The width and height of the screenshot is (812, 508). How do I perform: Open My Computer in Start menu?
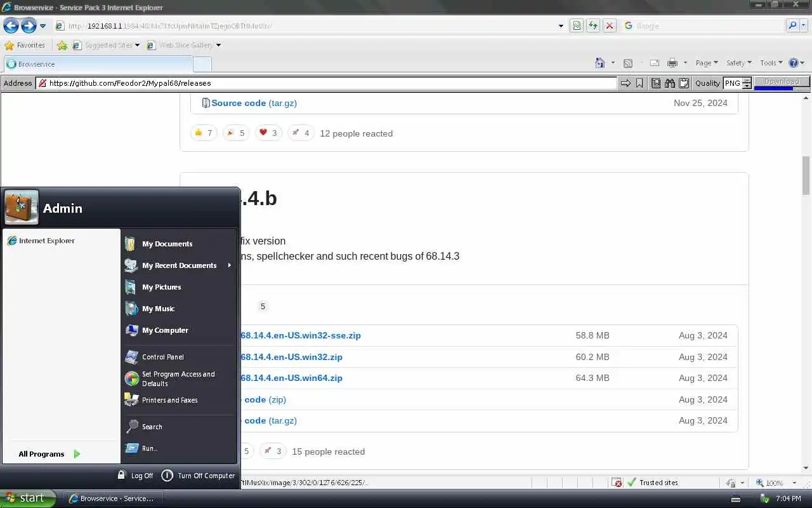tap(180, 330)
